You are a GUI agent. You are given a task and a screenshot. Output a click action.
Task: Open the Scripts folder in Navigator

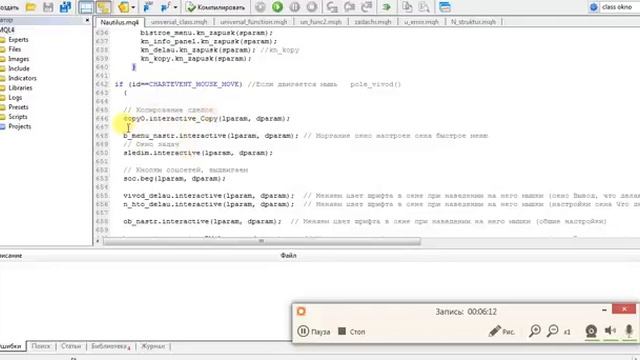click(x=18, y=117)
